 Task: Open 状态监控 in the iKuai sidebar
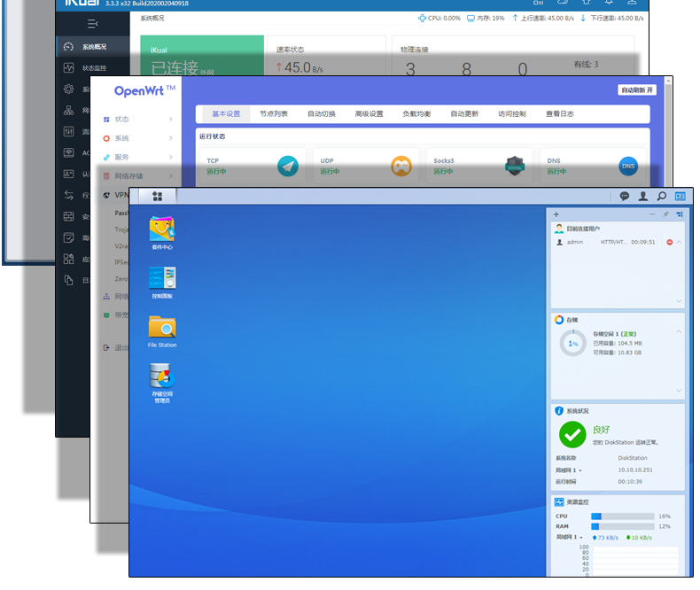(93, 68)
